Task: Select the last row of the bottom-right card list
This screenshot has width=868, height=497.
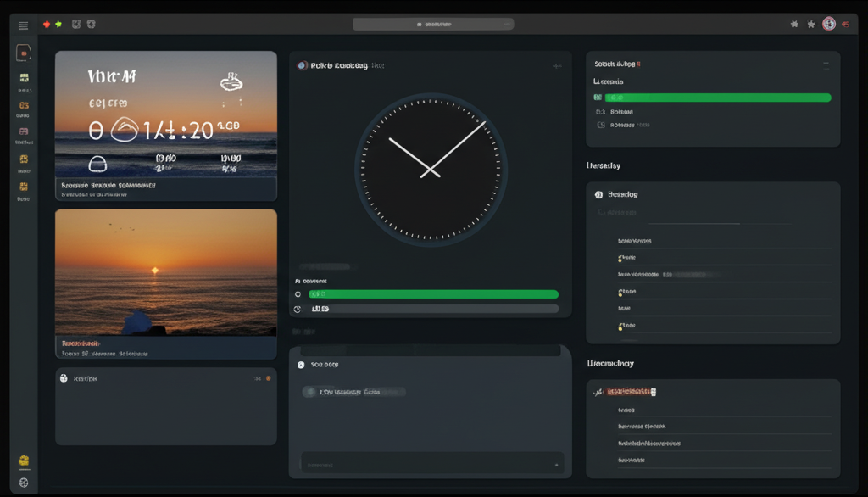Action: pos(725,460)
